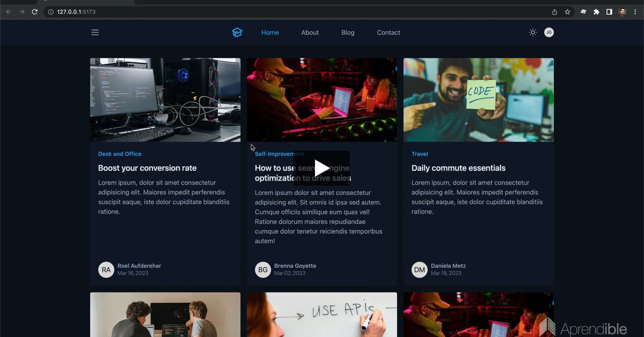644x337 pixels.
Task: Open the Contact nav item
Action: (x=389, y=33)
